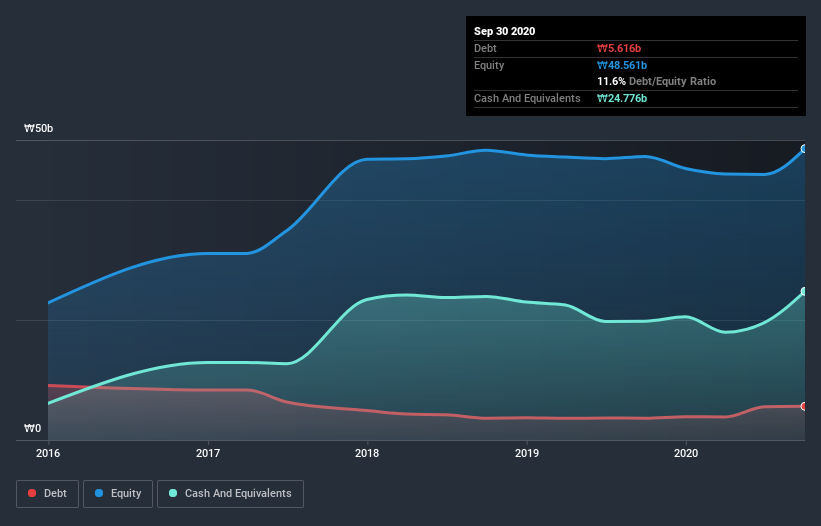
Task: Click the 2017 x-axis label
Action: (x=208, y=453)
